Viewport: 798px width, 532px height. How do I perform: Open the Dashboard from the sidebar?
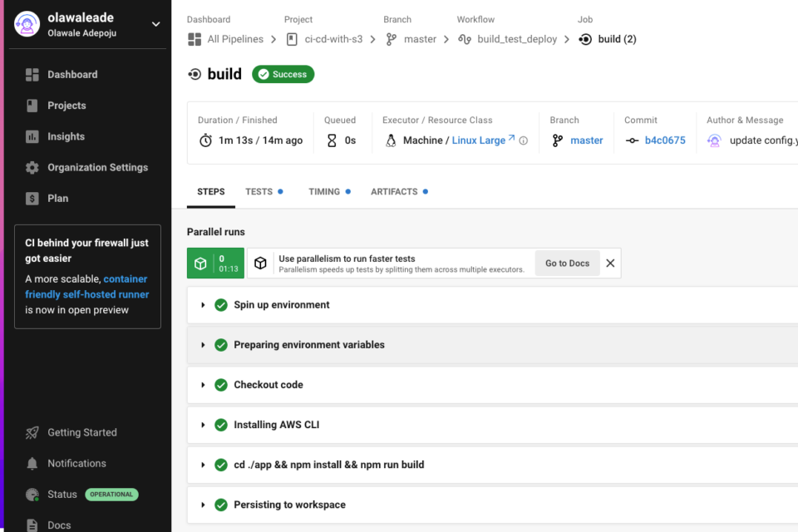71,74
